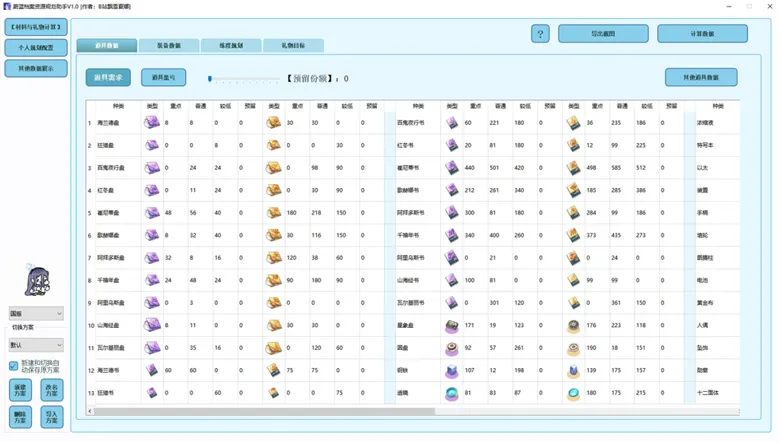Image resolution: width=780 pixels, height=442 pixels.
Task: Click the purple disc icon in row 7
Action: pos(152,258)
